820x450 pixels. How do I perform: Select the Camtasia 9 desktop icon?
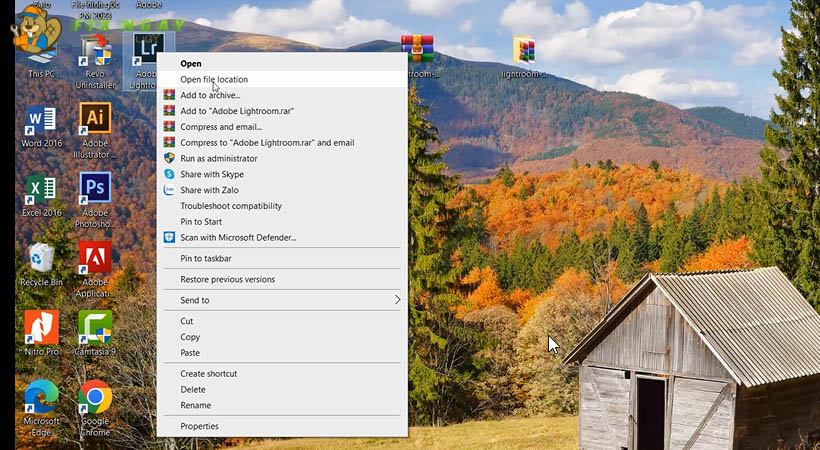click(x=95, y=333)
